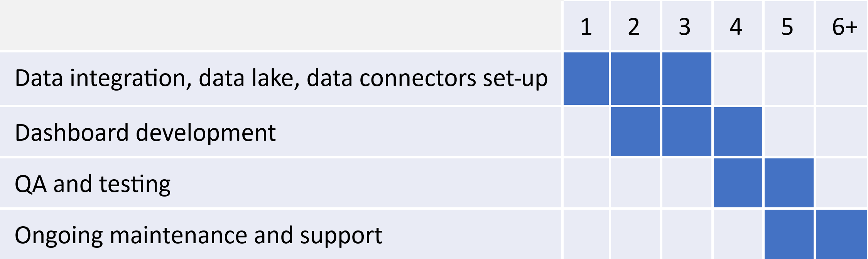The height and width of the screenshot is (259, 868).
Task: Select the column 2 header cell
Action: (635, 25)
